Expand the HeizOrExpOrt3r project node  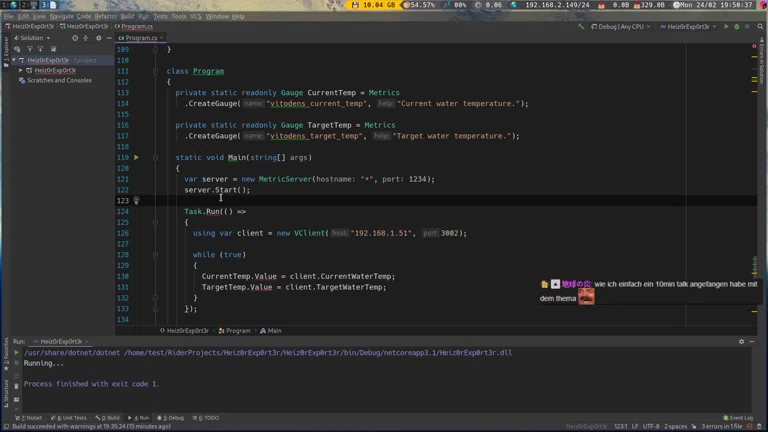[21, 71]
